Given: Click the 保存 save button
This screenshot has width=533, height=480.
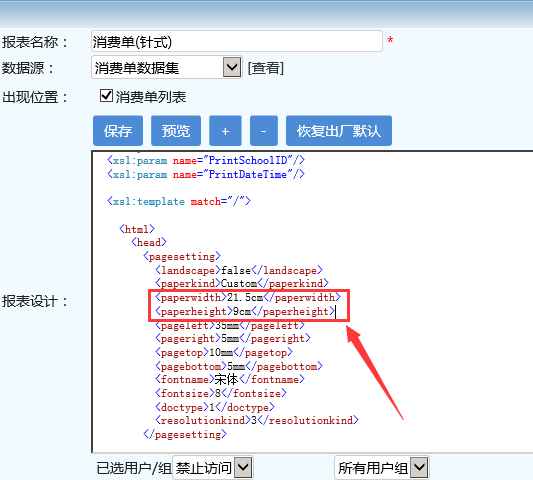Looking at the screenshot, I should [118, 131].
